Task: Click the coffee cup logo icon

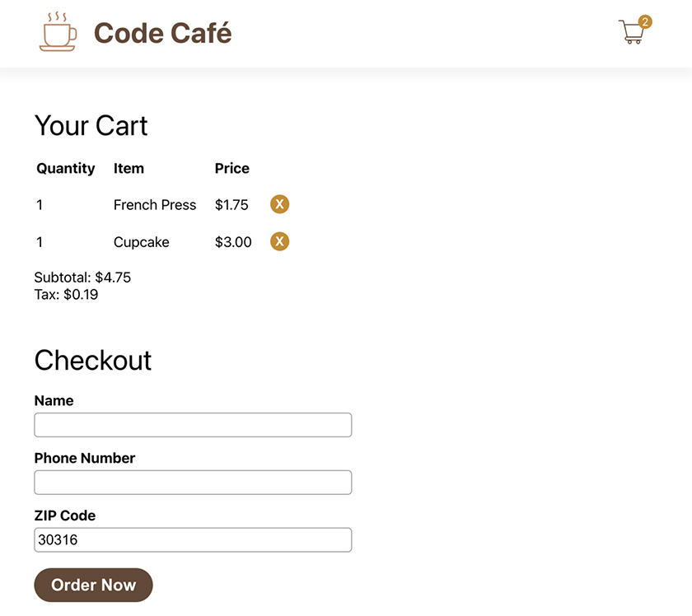Action: point(58,36)
